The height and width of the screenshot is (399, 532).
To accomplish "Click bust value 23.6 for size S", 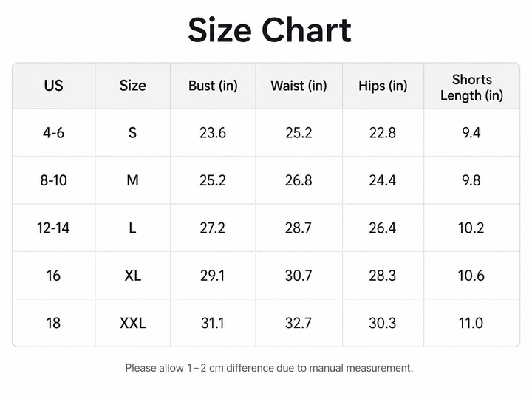I will click(213, 133).
